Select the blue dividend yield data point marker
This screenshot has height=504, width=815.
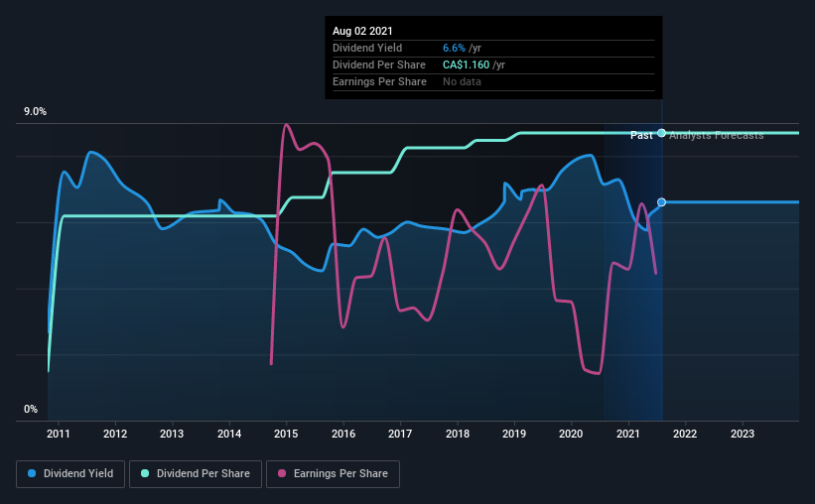click(661, 202)
